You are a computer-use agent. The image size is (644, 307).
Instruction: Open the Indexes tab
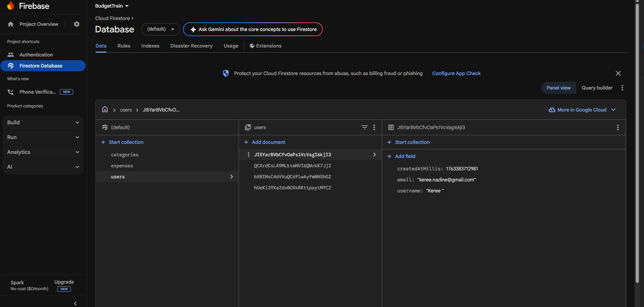click(150, 46)
